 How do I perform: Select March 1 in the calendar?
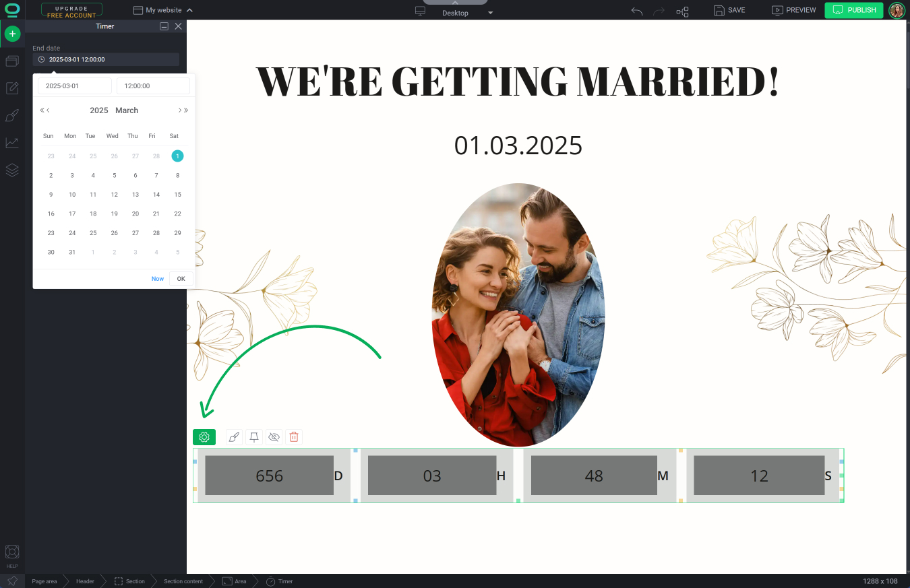point(177,156)
